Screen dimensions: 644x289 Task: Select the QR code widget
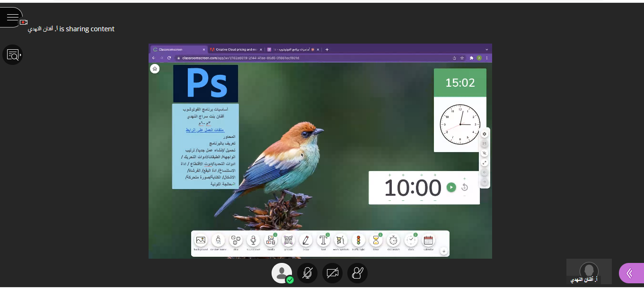click(x=288, y=241)
